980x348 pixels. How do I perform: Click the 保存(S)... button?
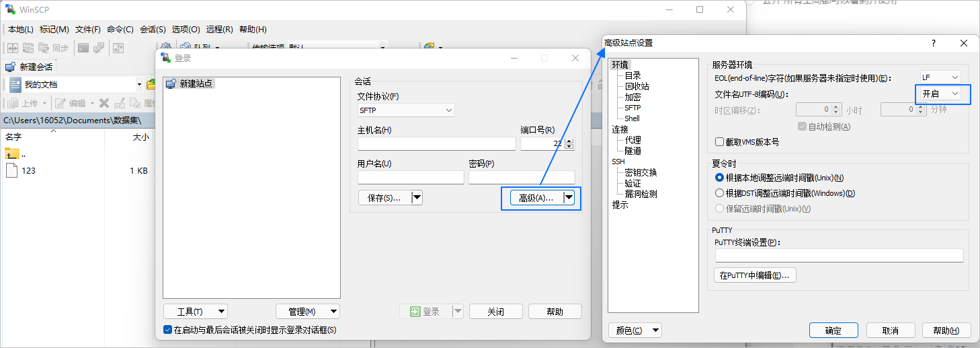(384, 198)
